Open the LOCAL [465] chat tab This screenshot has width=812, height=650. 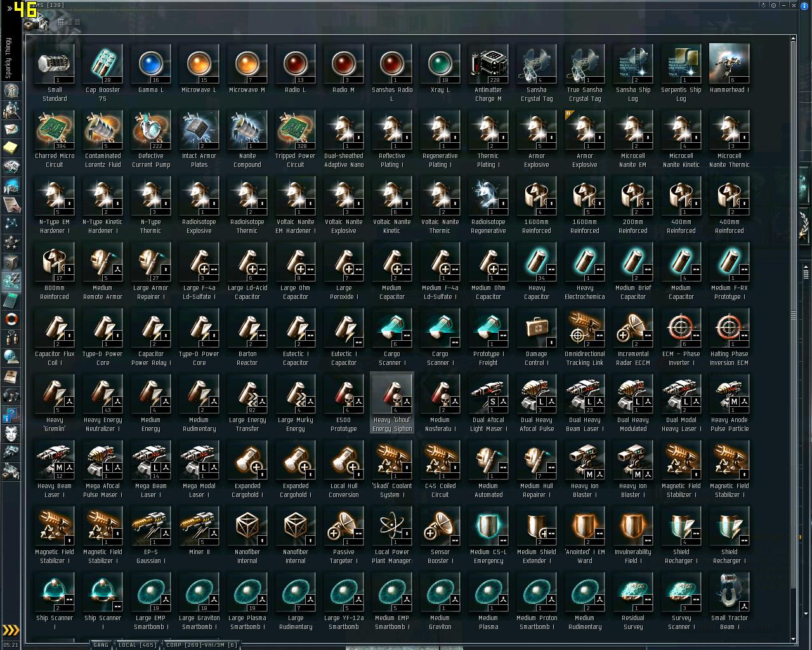pyautogui.click(x=137, y=645)
